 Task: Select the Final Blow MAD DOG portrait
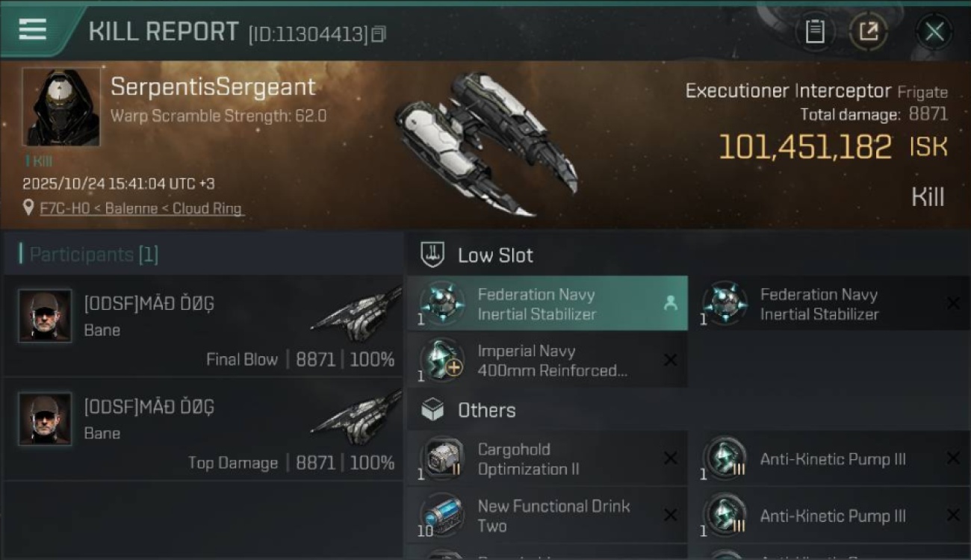point(45,316)
